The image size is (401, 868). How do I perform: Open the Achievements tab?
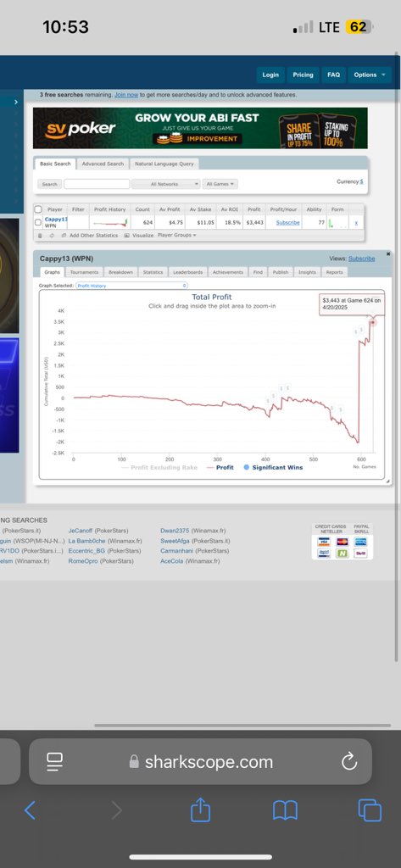pyautogui.click(x=228, y=272)
